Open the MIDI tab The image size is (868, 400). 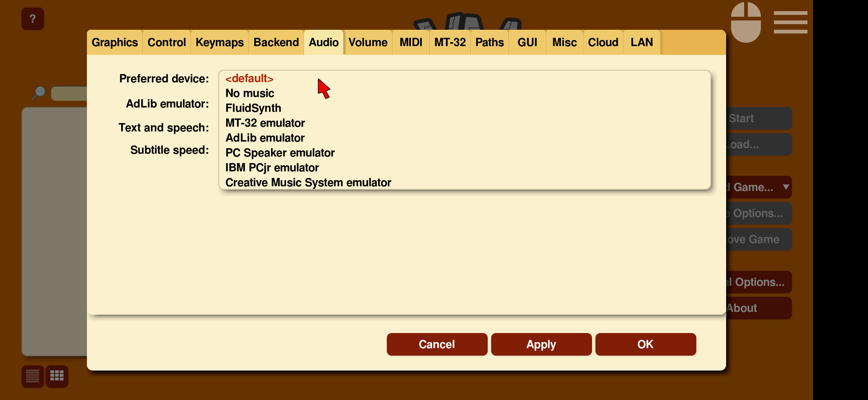410,42
